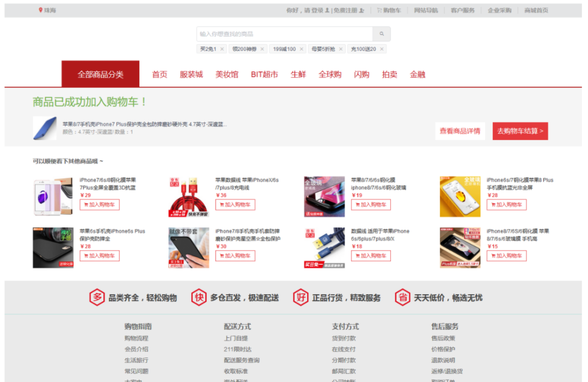Open the 购物车 cart link in top bar
The width and height of the screenshot is (588, 382).
pyautogui.click(x=389, y=10)
